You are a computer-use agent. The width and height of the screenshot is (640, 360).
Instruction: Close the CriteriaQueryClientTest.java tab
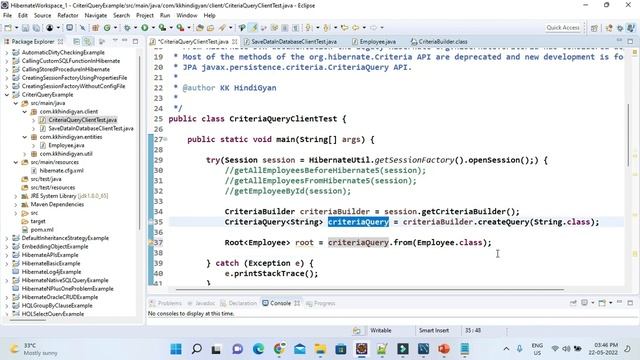pyautogui.click(x=235, y=41)
